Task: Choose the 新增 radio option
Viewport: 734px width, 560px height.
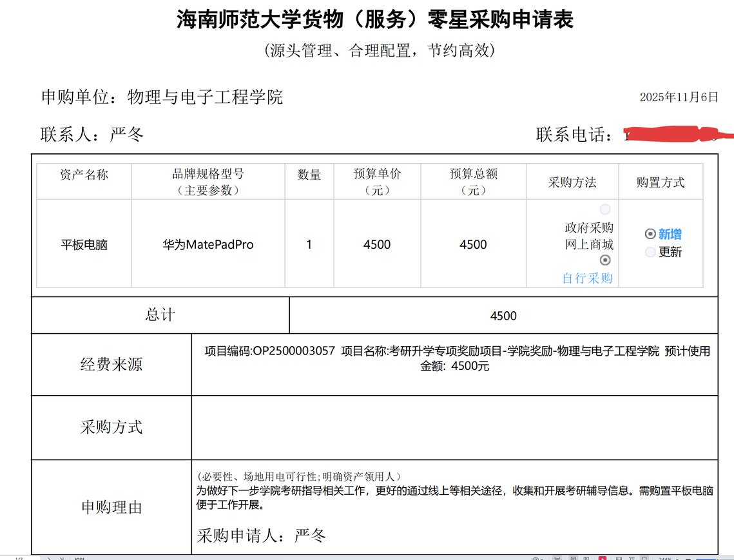Action: [x=650, y=234]
